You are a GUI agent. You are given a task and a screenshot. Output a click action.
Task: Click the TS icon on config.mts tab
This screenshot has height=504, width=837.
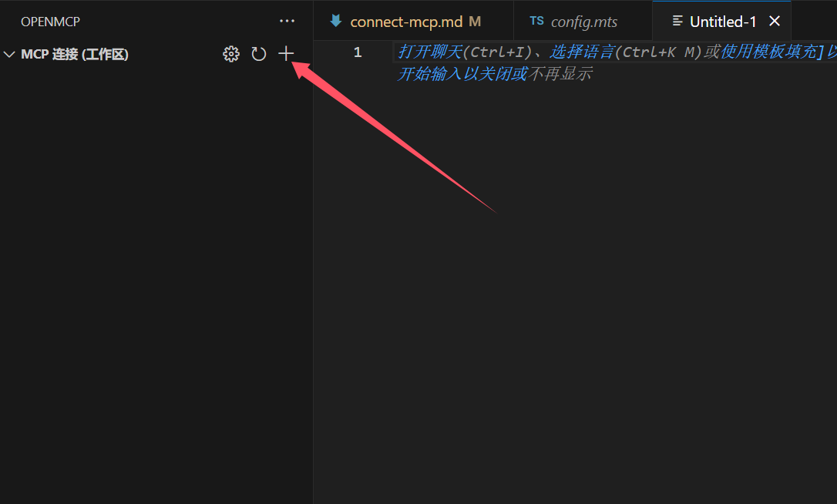tap(536, 22)
